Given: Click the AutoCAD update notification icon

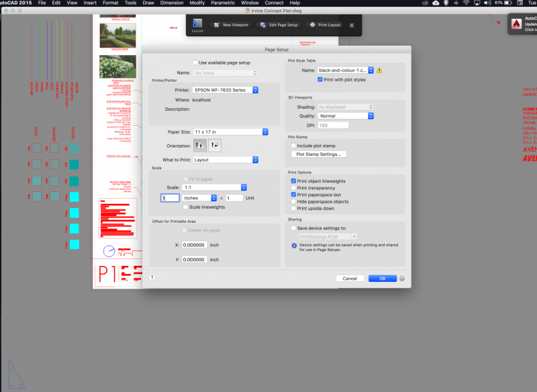Looking at the screenshot, I should [517, 24].
